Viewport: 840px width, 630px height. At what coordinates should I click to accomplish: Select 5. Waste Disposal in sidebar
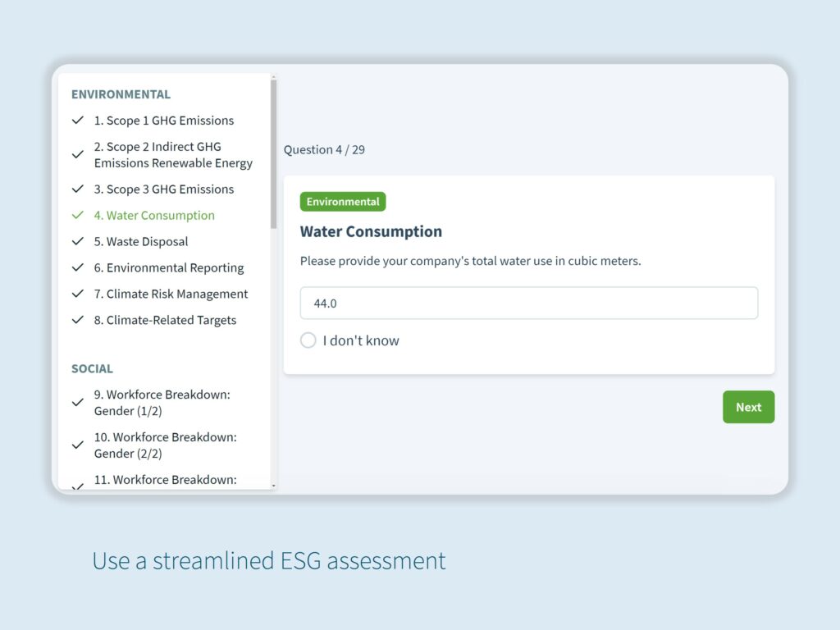140,242
